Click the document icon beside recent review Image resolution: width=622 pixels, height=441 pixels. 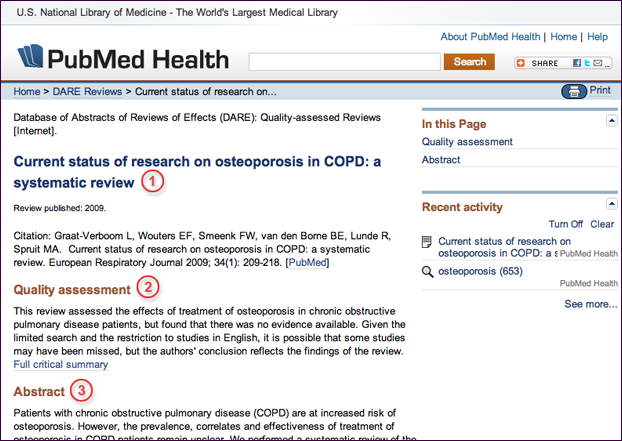pyautogui.click(x=426, y=242)
